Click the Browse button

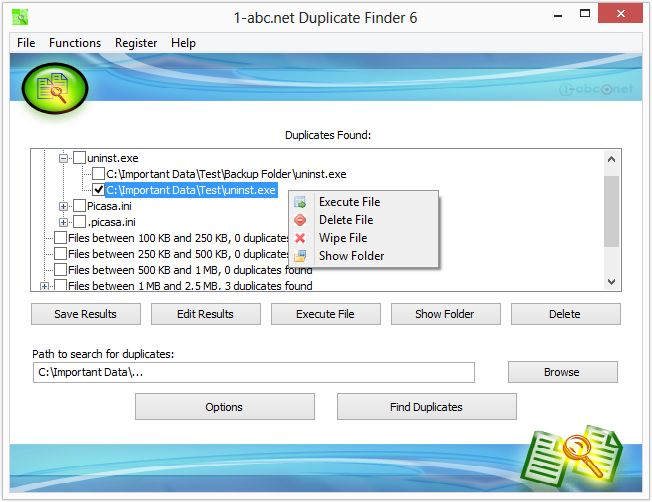[x=563, y=372]
